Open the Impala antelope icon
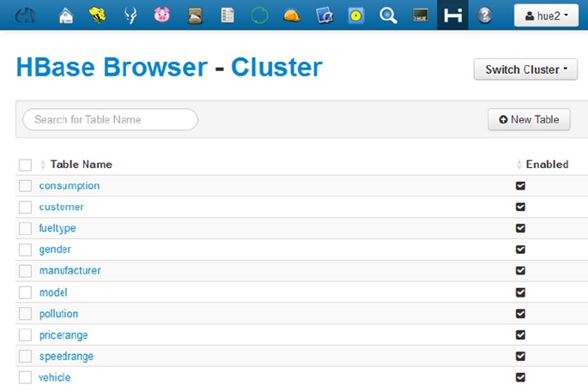 [x=130, y=15]
